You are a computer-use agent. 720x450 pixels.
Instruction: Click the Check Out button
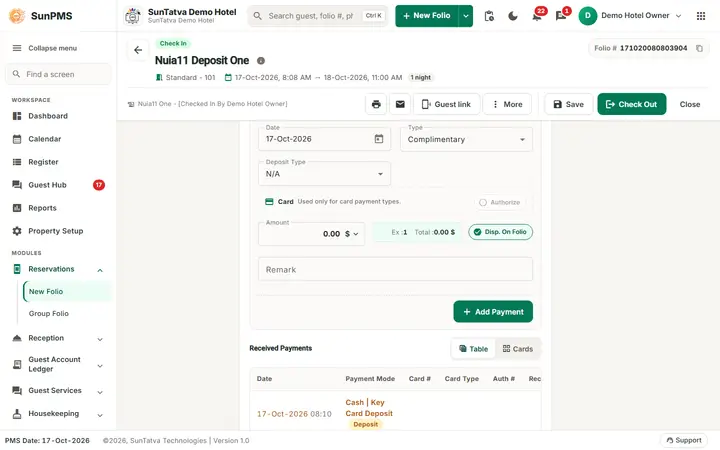coord(631,104)
